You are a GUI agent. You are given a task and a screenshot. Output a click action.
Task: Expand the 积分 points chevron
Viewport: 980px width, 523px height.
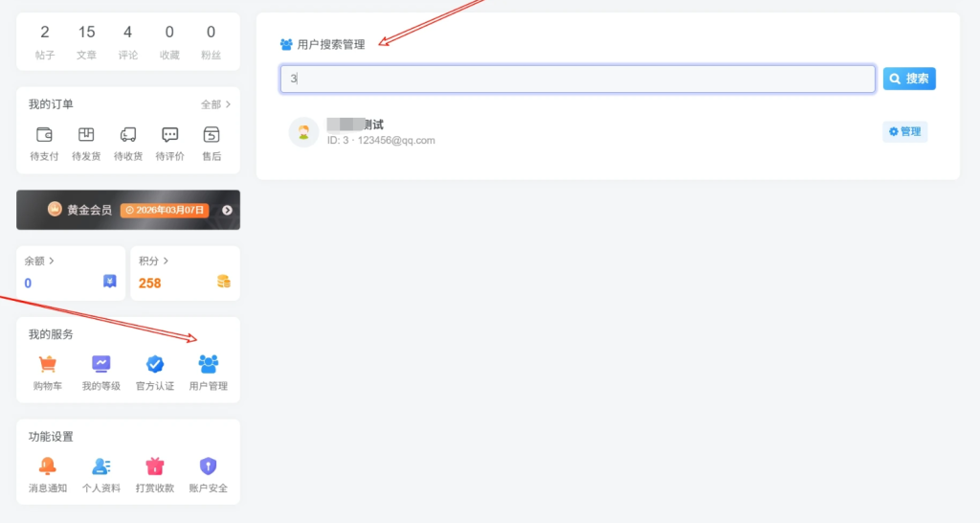click(x=166, y=261)
